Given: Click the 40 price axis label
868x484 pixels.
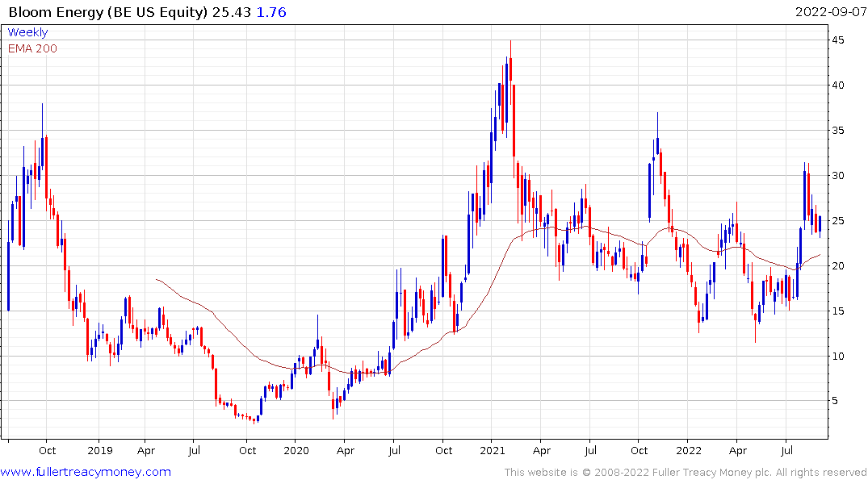Looking at the screenshot, I should point(837,86).
